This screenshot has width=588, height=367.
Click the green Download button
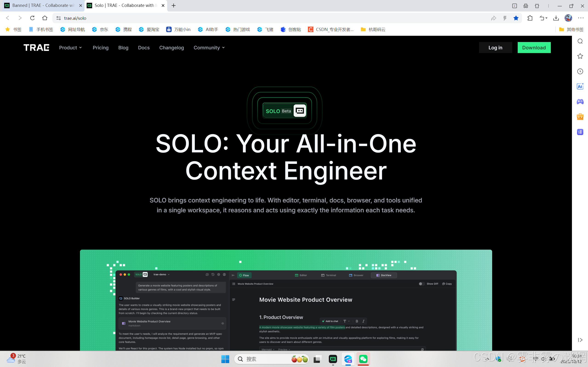[x=534, y=48]
